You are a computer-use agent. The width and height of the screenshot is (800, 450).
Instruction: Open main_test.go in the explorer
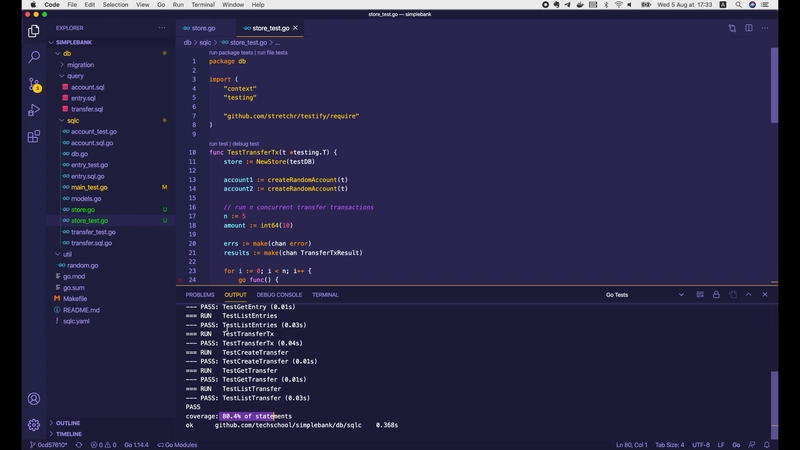89,187
